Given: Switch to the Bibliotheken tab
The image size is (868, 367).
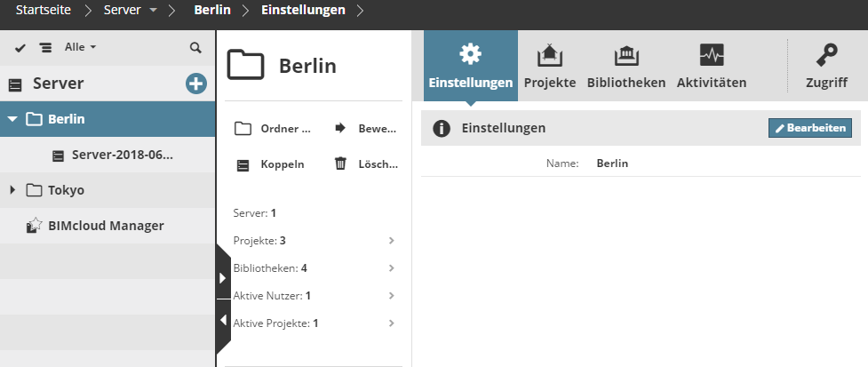Looking at the screenshot, I should coord(626,66).
